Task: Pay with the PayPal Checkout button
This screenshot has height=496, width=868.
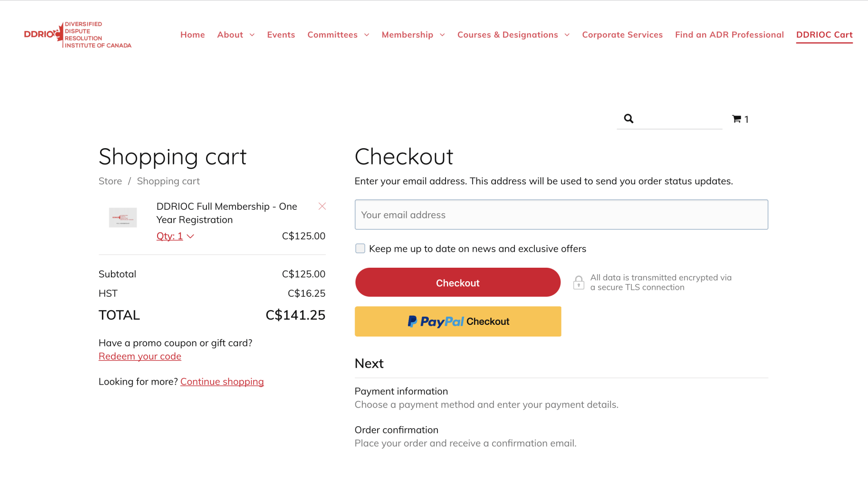Action: click(458, 321)
